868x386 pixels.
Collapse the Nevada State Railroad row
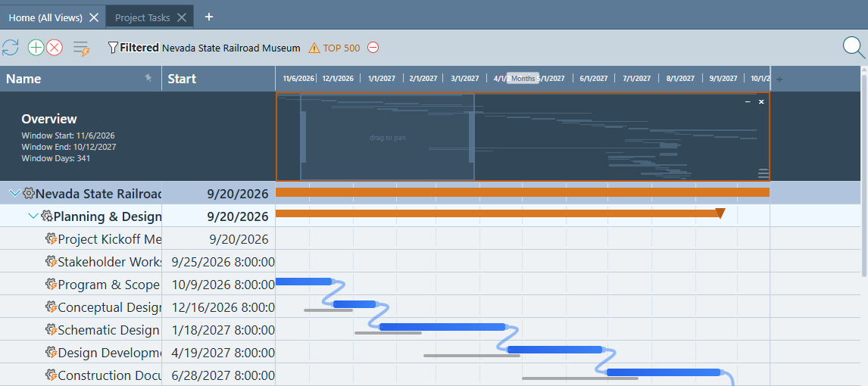[15, 194]
